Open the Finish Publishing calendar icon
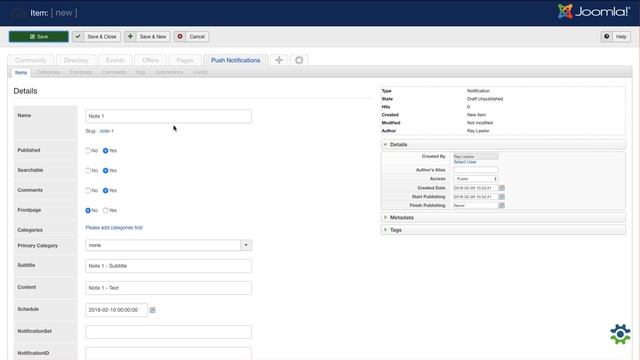640x360 pixels. 502,205
